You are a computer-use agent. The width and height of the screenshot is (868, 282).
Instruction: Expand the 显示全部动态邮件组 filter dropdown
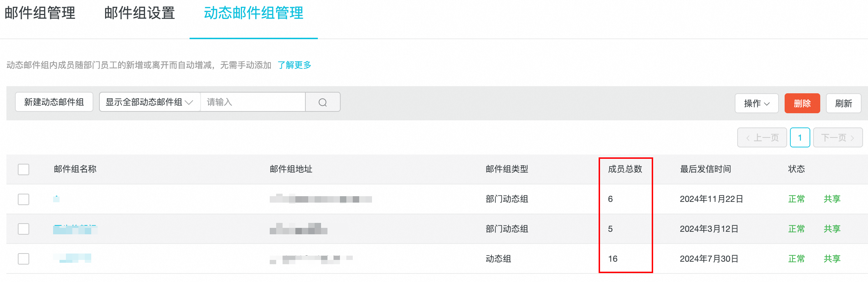coord(150,103)
